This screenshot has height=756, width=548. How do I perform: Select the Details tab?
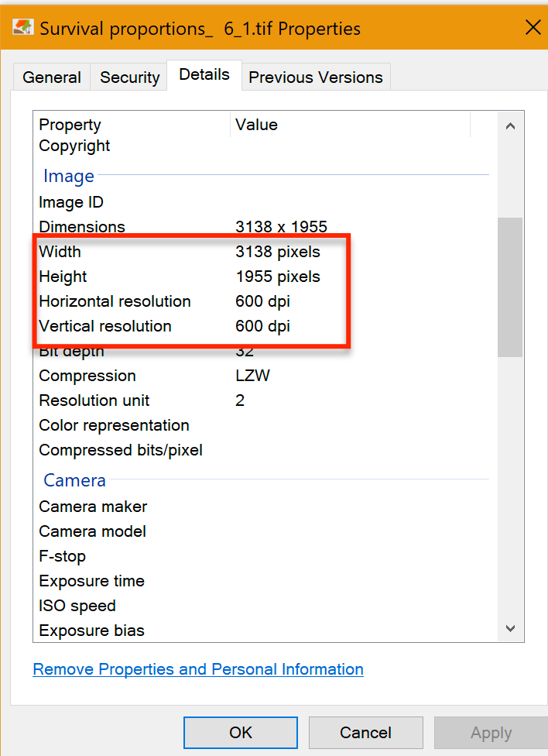click(x=204, y=74)
